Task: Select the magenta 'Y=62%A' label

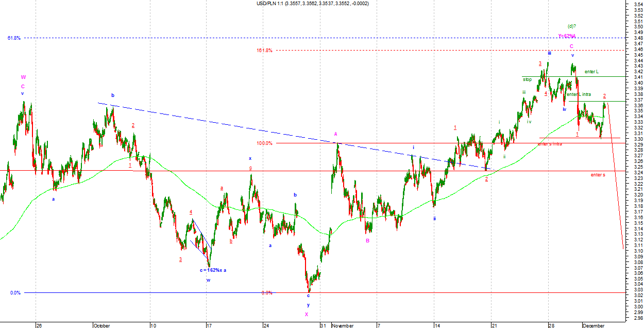Action: click(566, 36)
